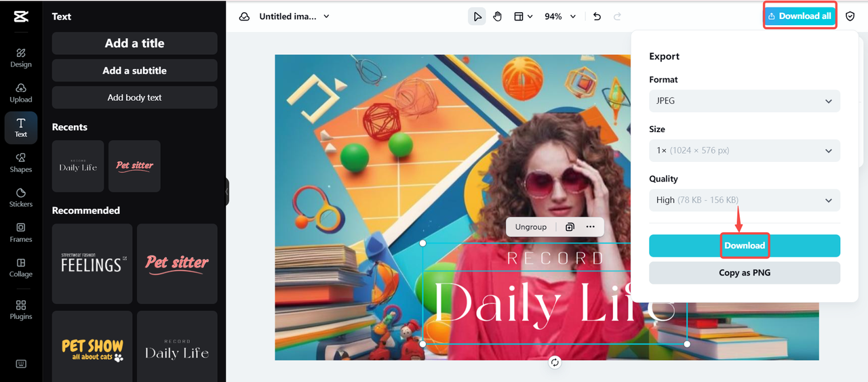Click the Recents heading
Viewport: 868px width, 382px height.
(70, 127)
